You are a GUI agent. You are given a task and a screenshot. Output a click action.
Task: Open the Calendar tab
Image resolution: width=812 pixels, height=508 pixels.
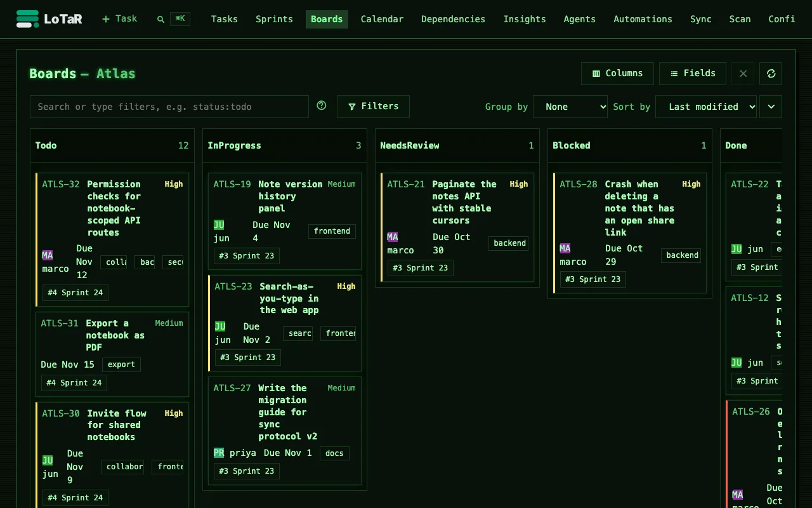tap(382, 19)
